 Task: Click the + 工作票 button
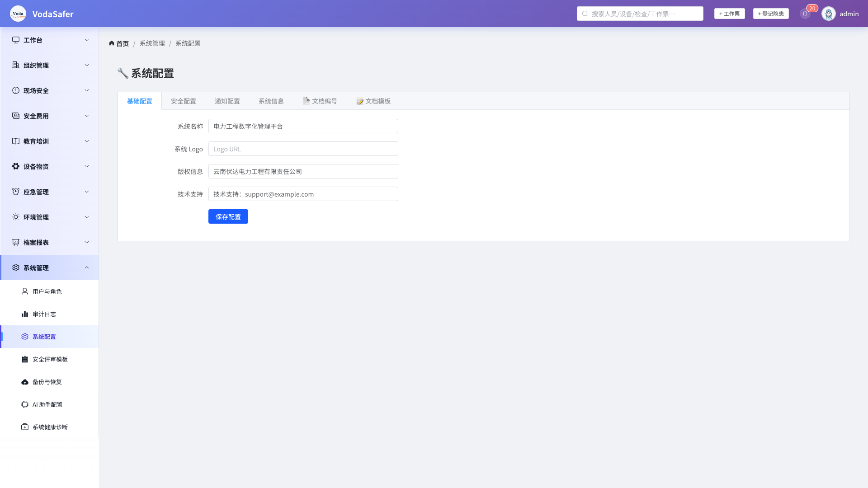point(730,14)
